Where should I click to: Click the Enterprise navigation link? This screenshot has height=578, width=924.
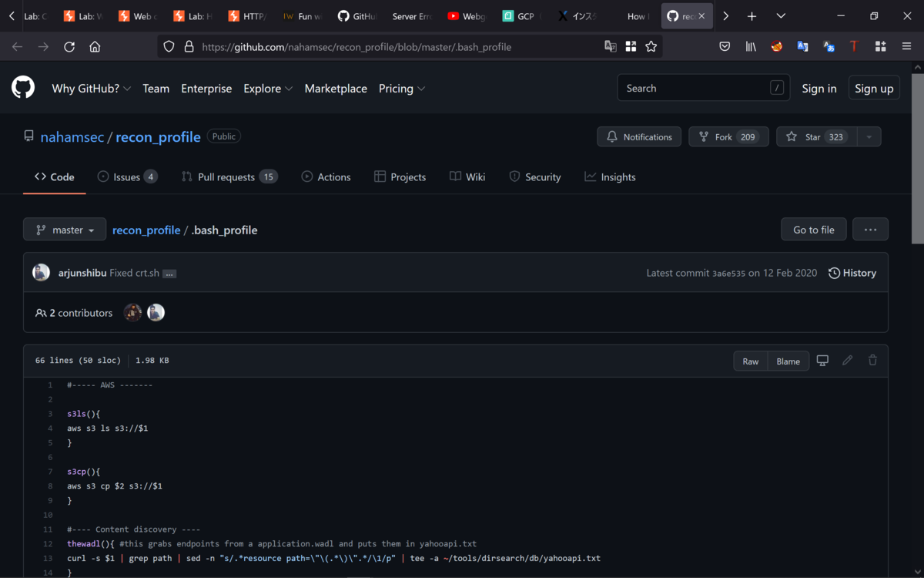click(206, 89)
